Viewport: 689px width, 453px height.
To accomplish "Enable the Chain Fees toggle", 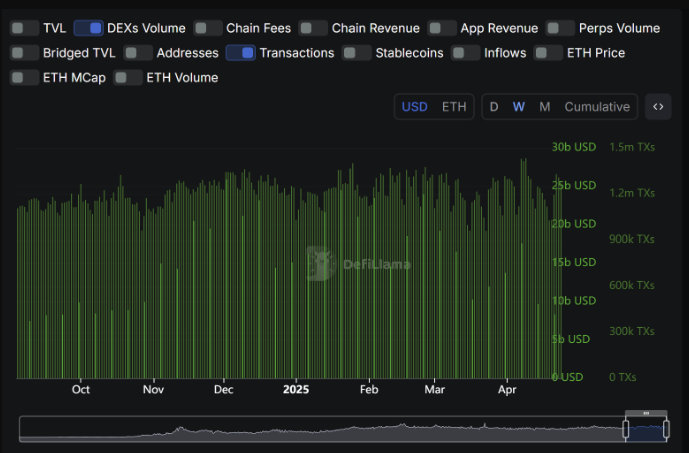I will [208, 28].
